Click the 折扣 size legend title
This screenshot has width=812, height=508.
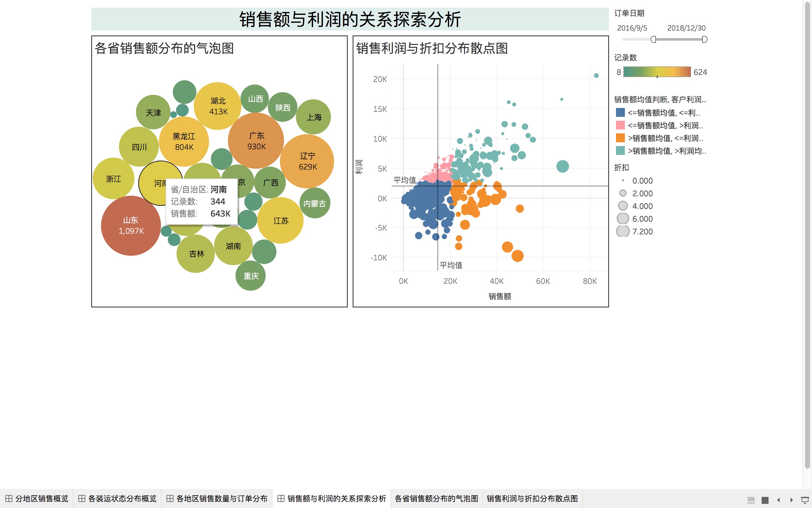(x=621, y=167)
